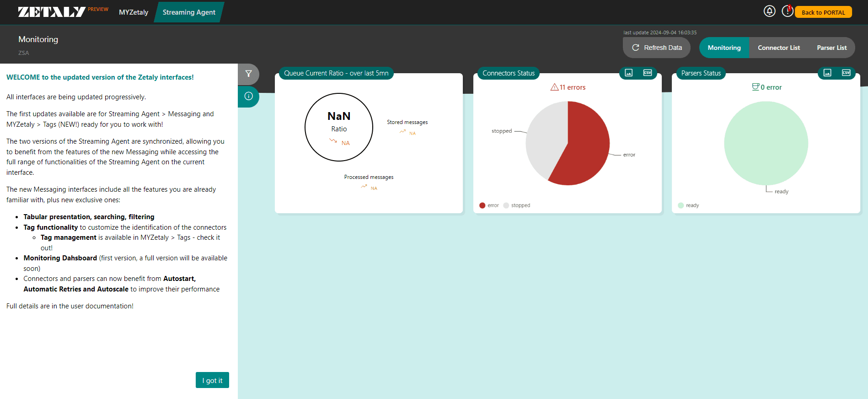868x399 pixels.
Task: Export Connectors Status data as CSV
Action: (x=648, y=73)
